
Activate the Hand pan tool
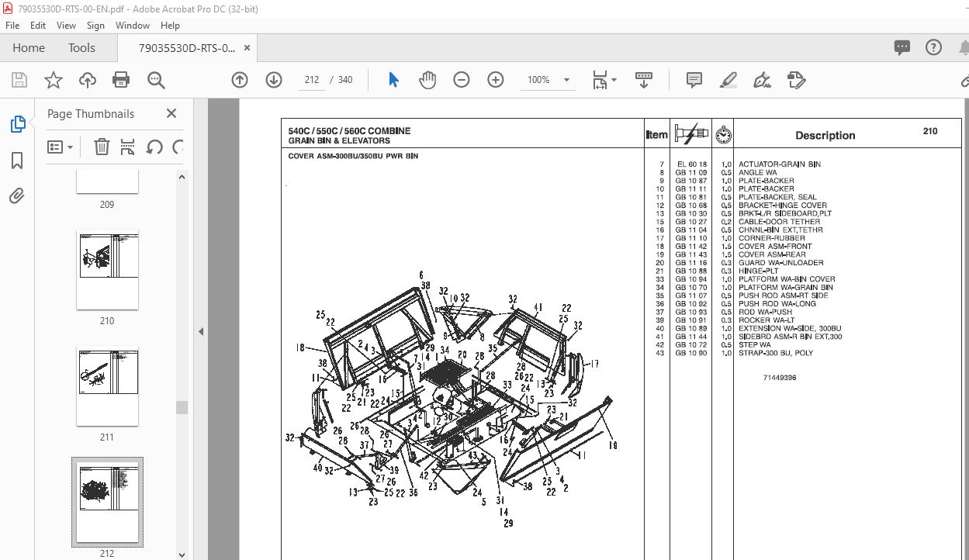427,80
